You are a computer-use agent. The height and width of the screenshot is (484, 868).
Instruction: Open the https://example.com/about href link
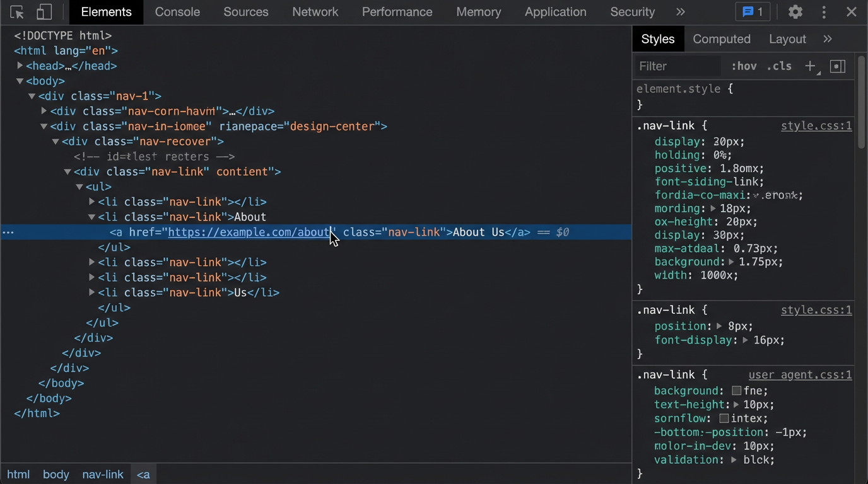pyautogui.click(x=249, y=232)
